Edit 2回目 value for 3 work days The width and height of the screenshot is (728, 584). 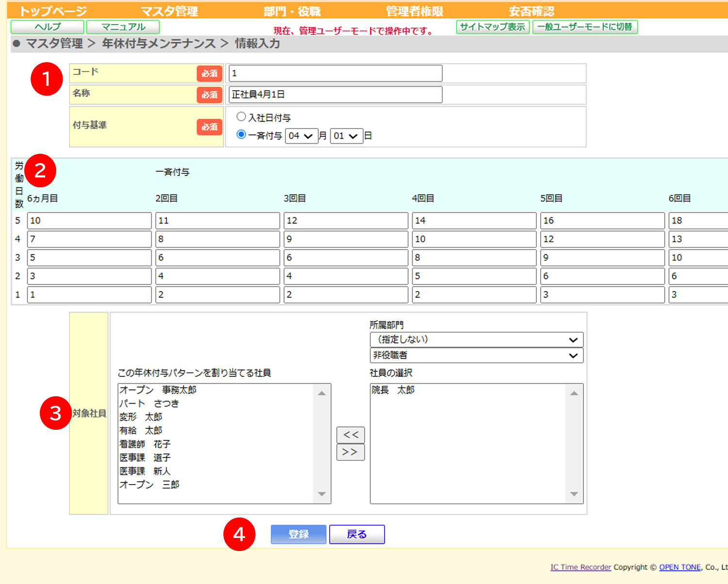(x=217, y=258)
